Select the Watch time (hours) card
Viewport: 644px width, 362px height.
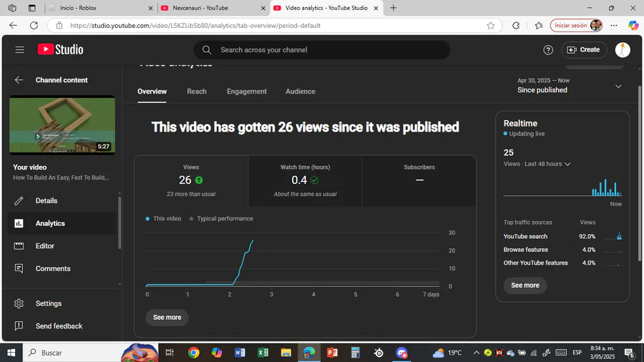tap(305, 180)
